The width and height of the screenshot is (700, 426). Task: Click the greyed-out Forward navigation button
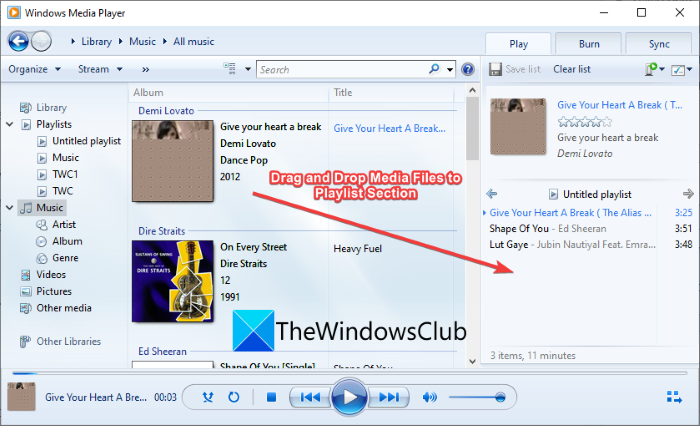(x=42, y=42)
